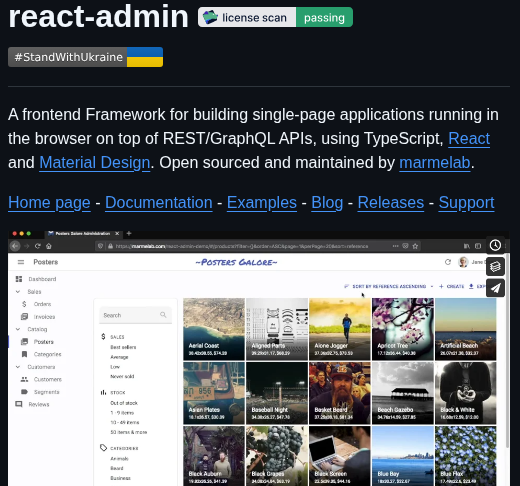Image resolution: width=520 pixels, height=486 pixels.
Task: Click the license scan passing badge
Action: [275, 17]
